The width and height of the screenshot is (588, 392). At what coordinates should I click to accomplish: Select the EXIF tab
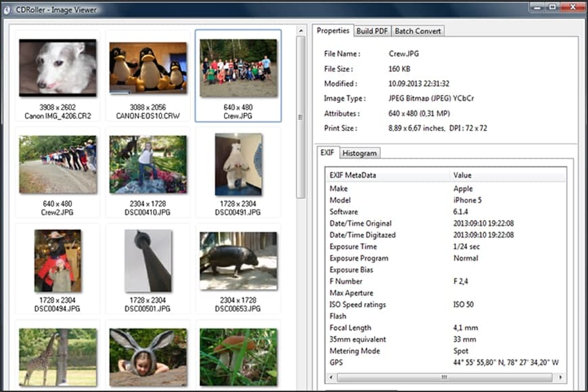[327, 153]
